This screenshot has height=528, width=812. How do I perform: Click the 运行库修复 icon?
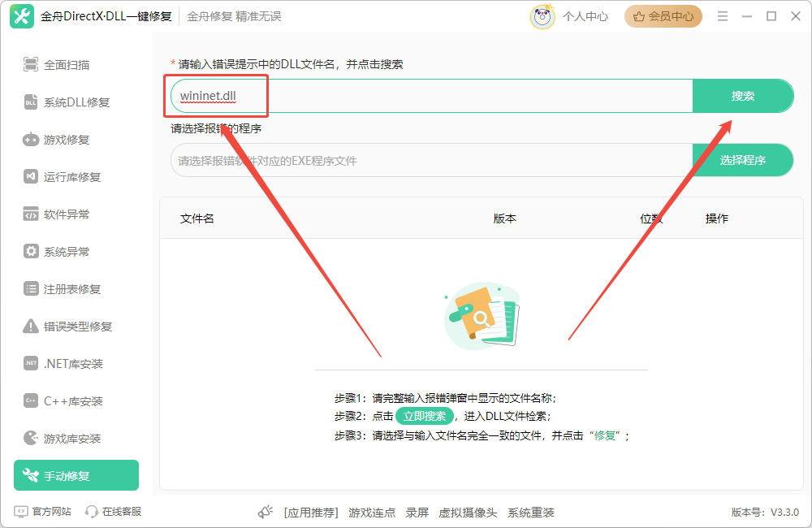pyautogui.click(x=31, y=177)
